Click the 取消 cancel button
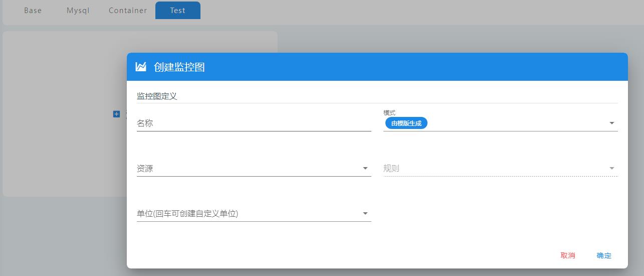The height and width of the screenshot is (276, 644). pos(568,255)
